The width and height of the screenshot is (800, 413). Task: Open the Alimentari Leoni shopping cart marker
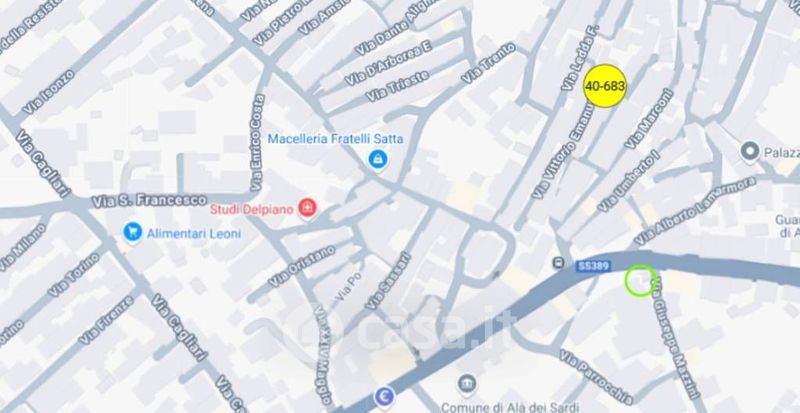pyautogui.click(x=133, y=232)
